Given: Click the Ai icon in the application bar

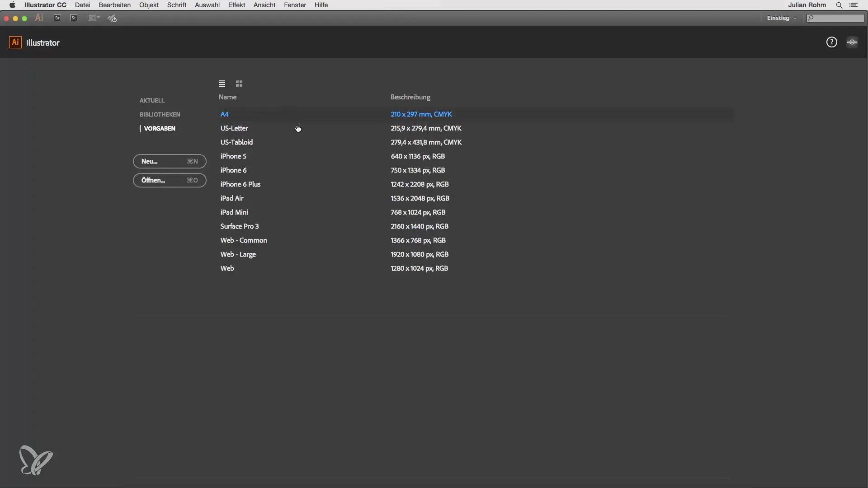Looking at the screenshot, I should [x=39, y=18].
